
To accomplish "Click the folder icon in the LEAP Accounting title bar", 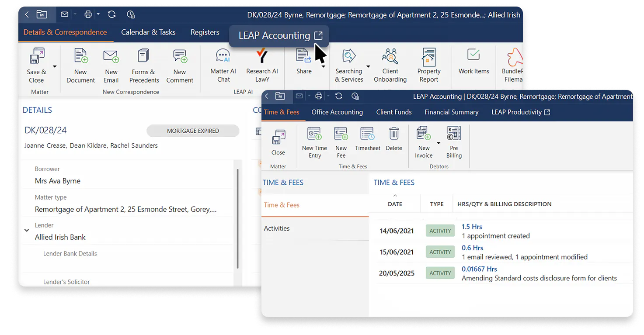I will click(x=280, y=96).
